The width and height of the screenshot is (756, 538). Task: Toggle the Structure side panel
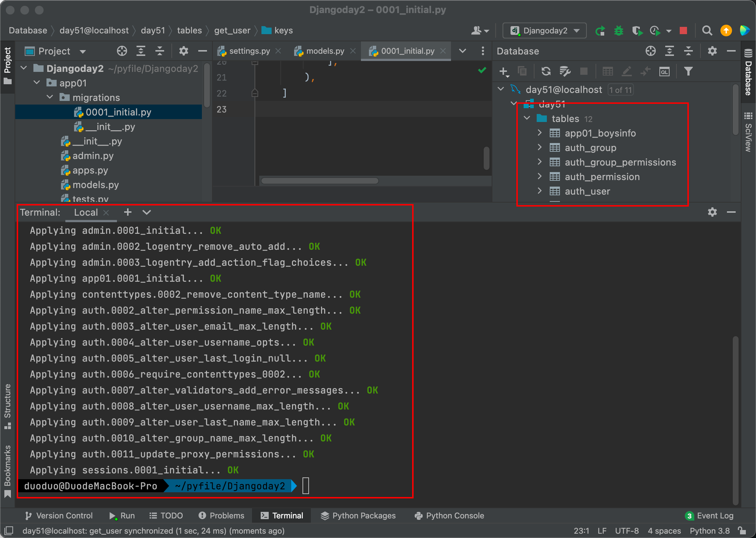pyautogui.click(x=8, y=407)
